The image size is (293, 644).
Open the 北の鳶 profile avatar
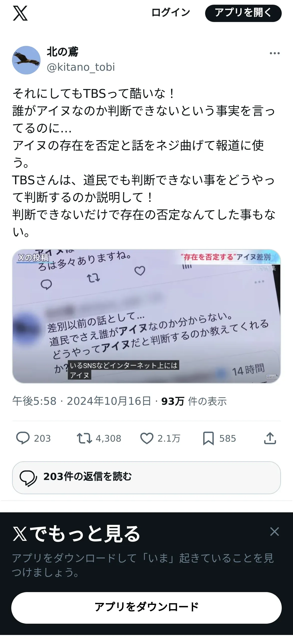pos(26,60)
